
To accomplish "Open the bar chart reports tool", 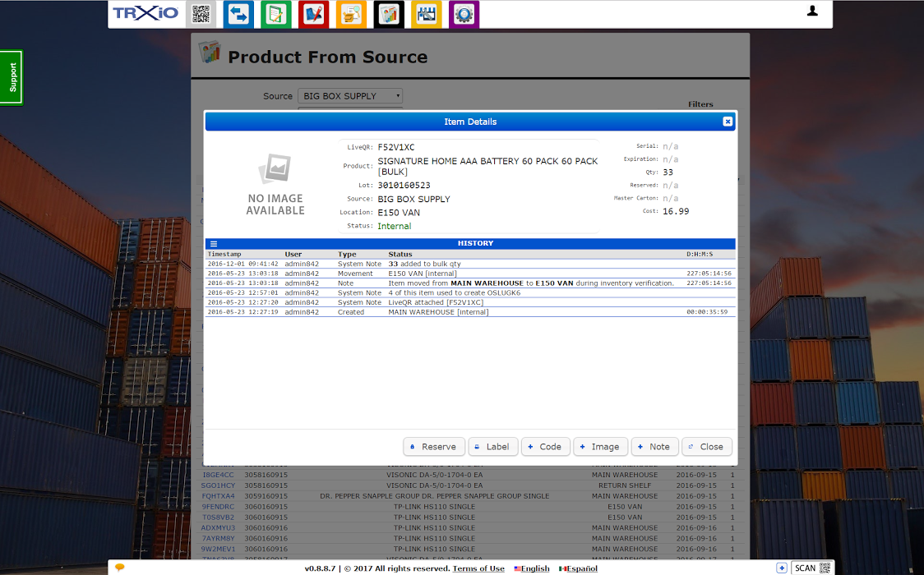I will point(388,14).
